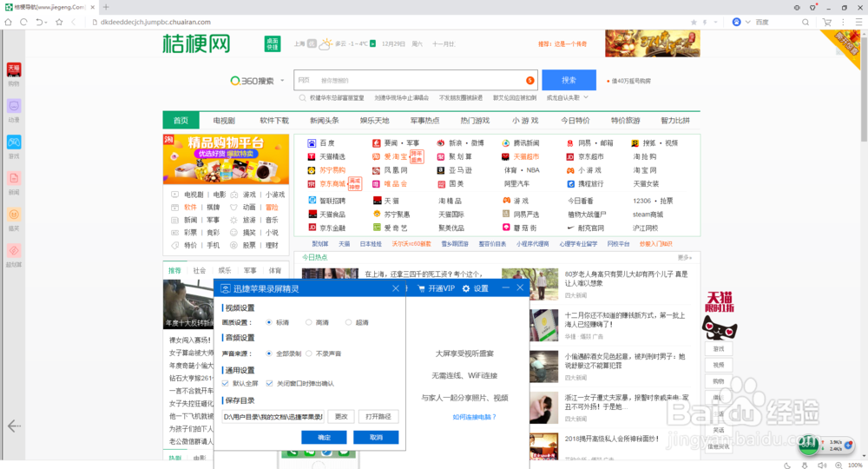Select 超清 picture quality radio button
This screenshot has height=469, width=868.
tap(349, 322)
